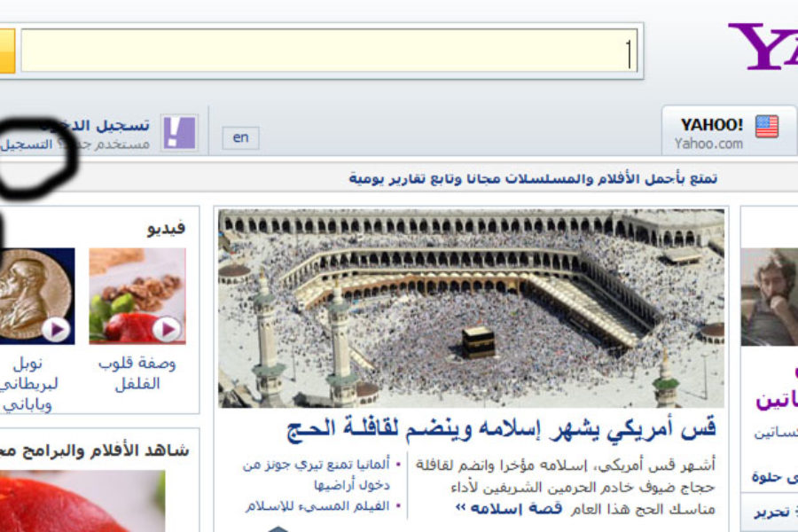
Task: Open headline قس أمريكي يشهر إسلامه
Action: 501,429
